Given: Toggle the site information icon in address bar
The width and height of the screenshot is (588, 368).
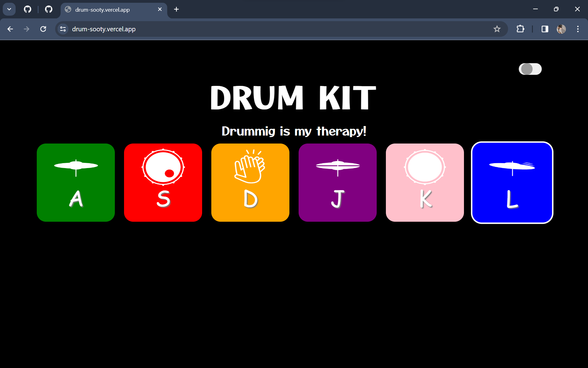Looking at the screenshot, I should click(x=63, y=29).
